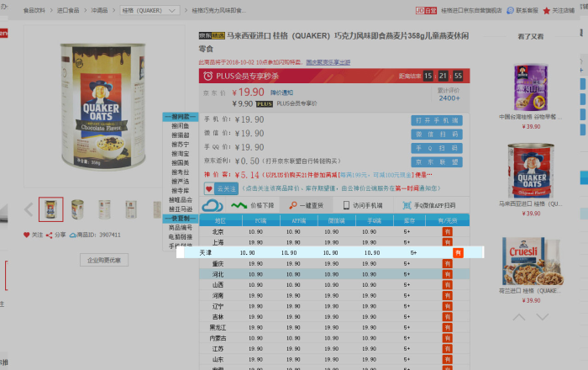Click the green price-drop chart icon
The height and width of the screenshot is (370, 588).
click(x=239, y=205)
